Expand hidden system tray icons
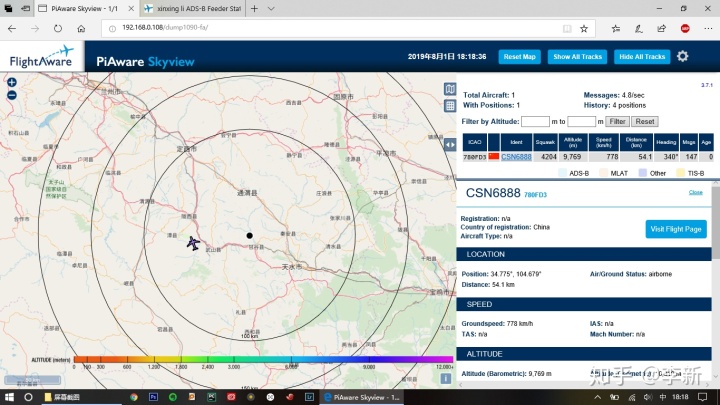 [597, 397]
